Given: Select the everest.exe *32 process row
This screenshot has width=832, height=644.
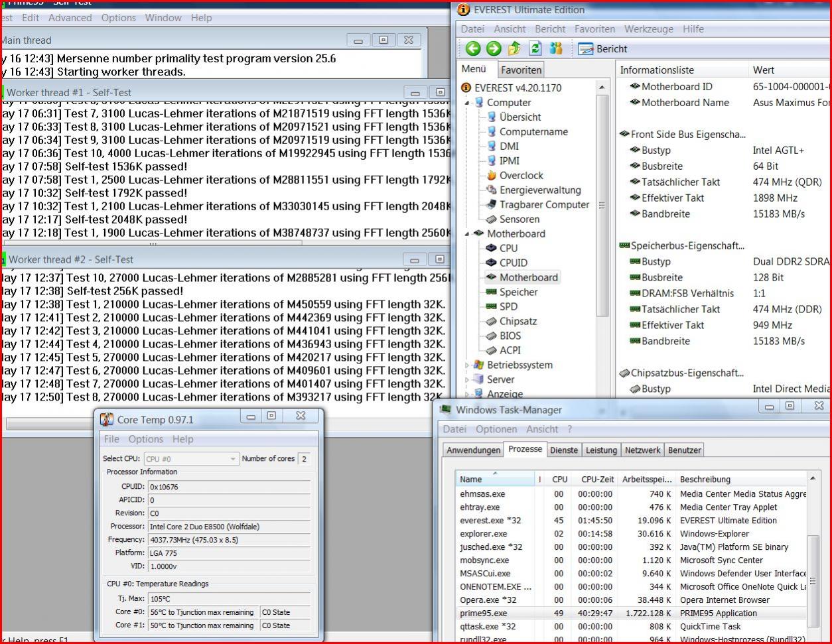Looking at the screenshot, I should point(632,521).
